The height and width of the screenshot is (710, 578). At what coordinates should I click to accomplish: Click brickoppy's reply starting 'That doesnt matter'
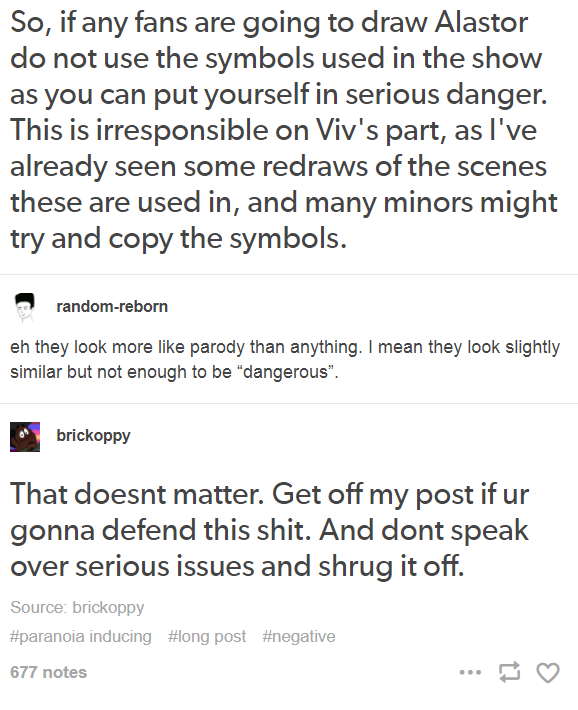(270, 530)
